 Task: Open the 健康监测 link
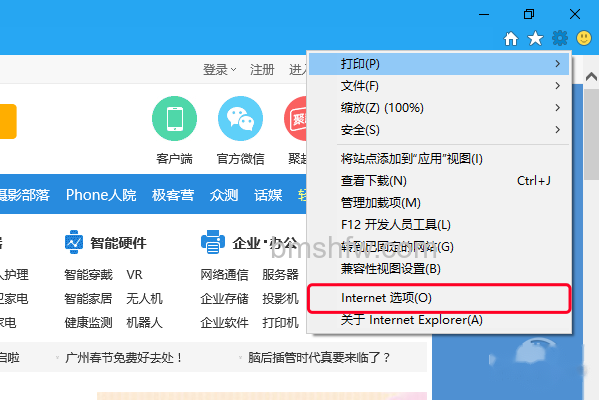coord(88,322)
